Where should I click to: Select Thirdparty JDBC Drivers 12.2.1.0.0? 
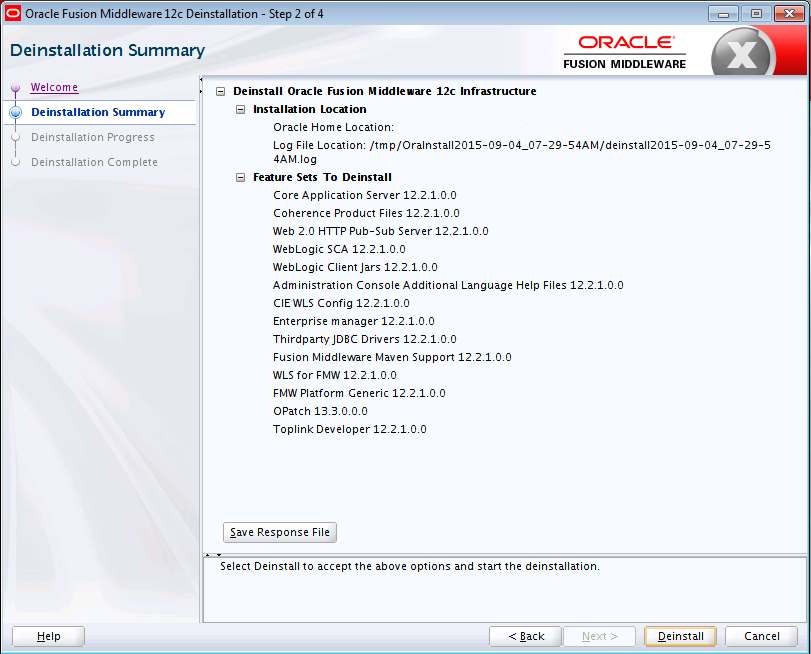[365, 339]
